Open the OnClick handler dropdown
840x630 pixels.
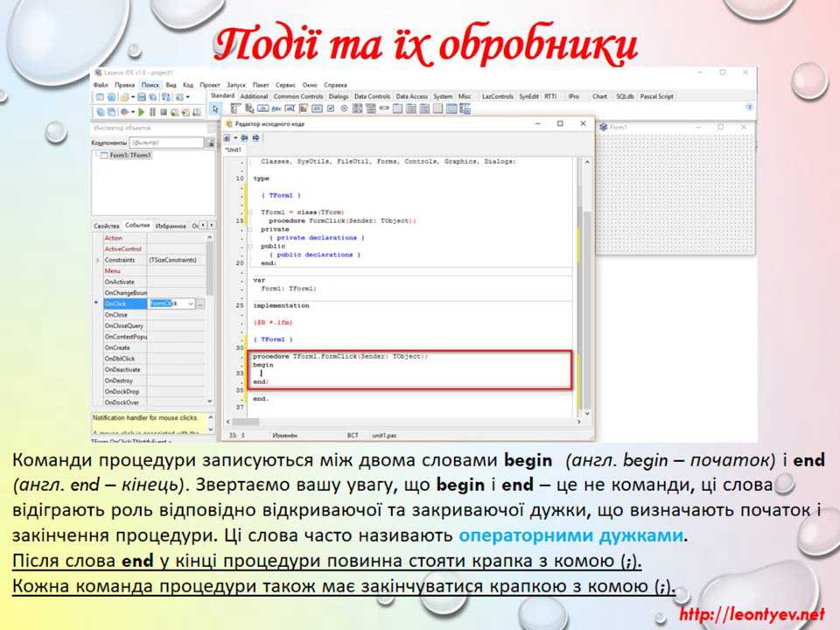(x=190, y=304)
